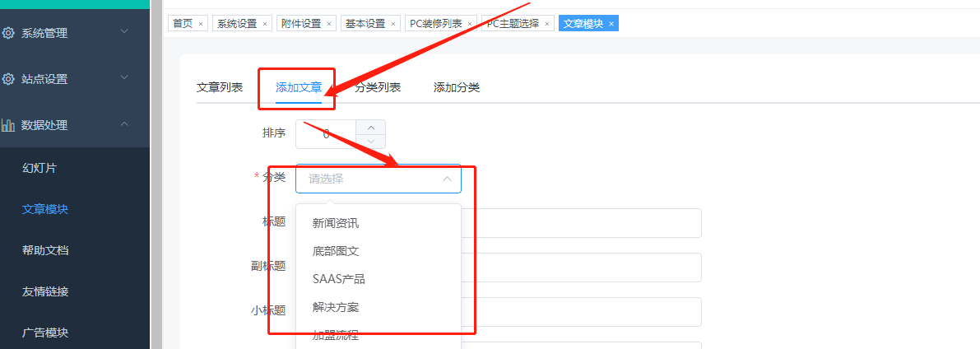Increase 排序 value with up arrow
Image resolution: width=980 pixels, height=349 pixels.
click(x=370, y=128)
